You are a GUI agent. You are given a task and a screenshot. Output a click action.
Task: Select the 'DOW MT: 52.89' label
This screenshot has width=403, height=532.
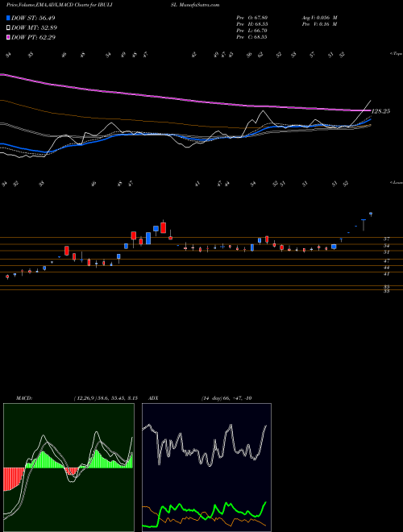point(34,28)
